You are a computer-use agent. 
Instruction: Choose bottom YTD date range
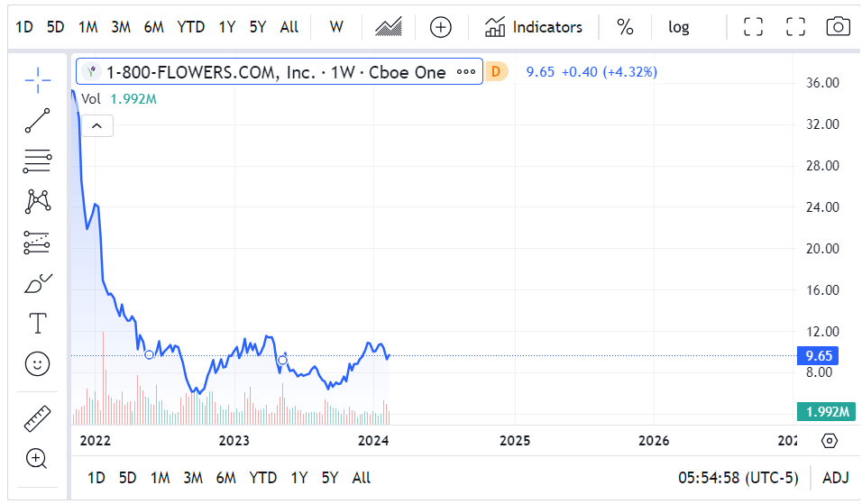(x=262, y=478)
